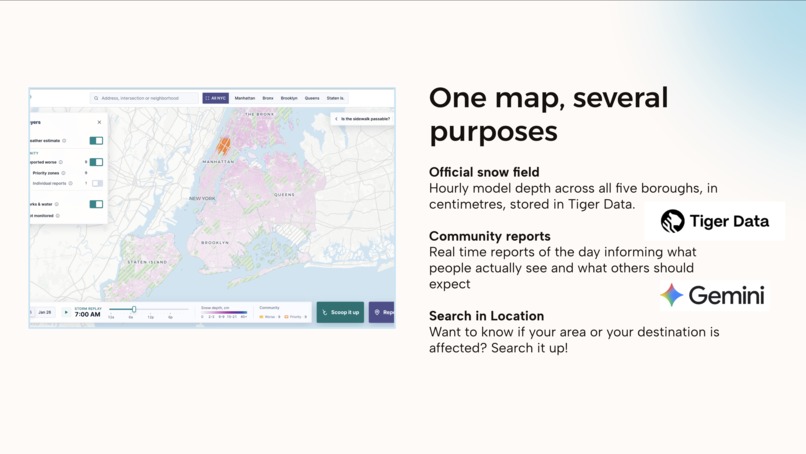This screenshot has width=806, height=454.
Task: Toggle the reported worse layer
Action: [x=96, y=162]
